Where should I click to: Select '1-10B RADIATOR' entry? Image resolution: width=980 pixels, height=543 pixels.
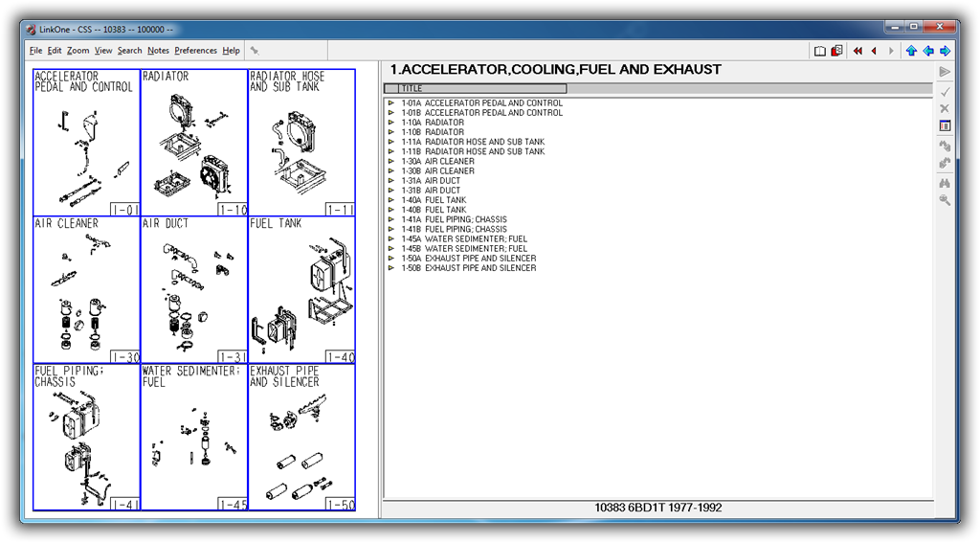tap(433, 132)
